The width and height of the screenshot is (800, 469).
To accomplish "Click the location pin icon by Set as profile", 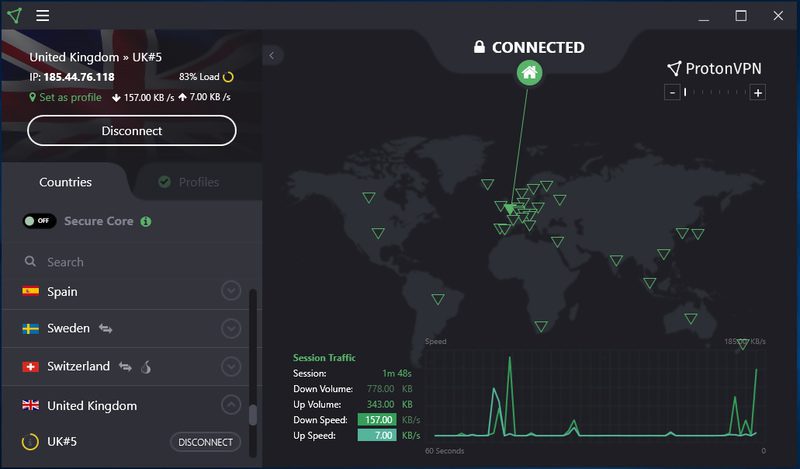I will (33, 97).
